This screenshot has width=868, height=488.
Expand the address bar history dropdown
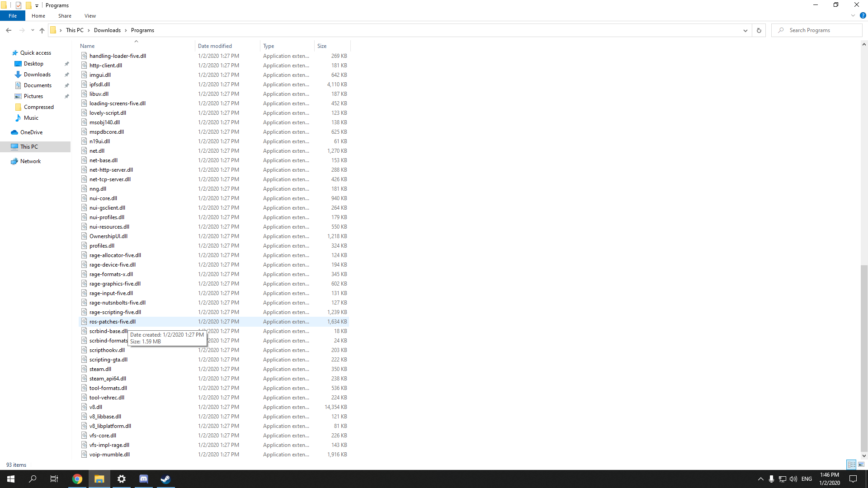coord(745,30)
